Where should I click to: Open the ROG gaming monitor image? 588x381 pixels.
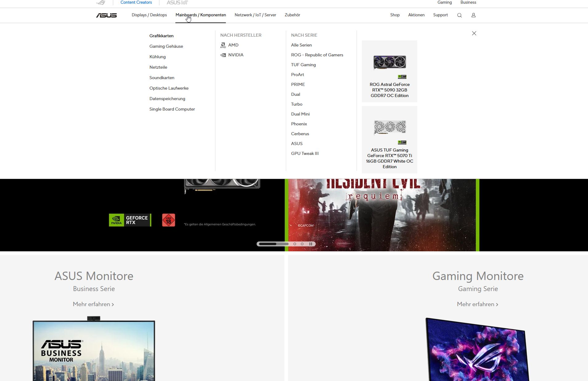(x=477, y=350)
